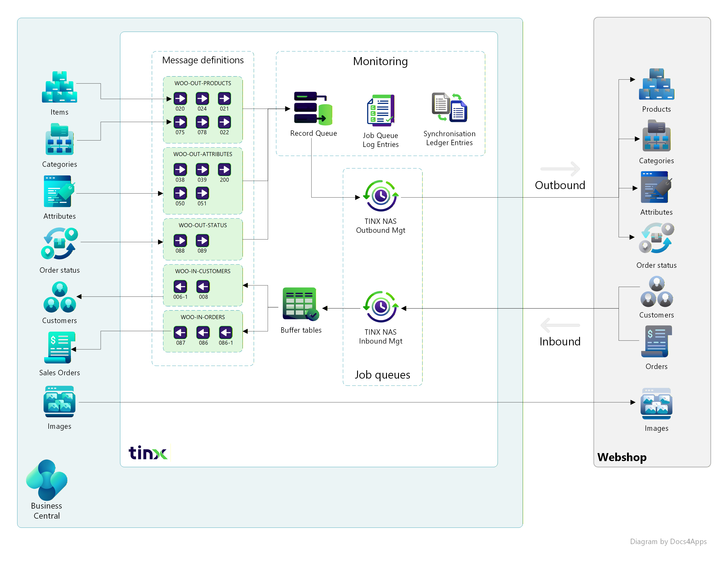The width and height of the screenshot is (728, 563).
Task: Click the "WOO-OUT-STATUS" group title
Action: (203, 225)
